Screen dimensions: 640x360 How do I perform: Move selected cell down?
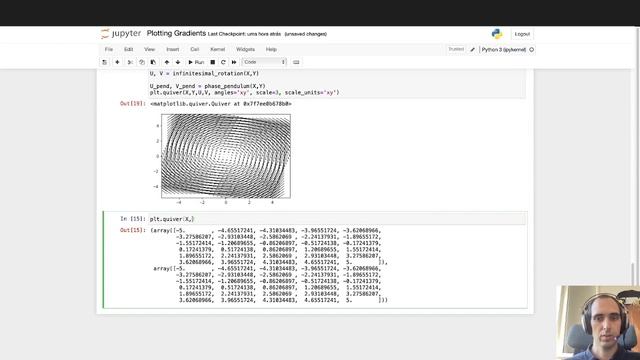point(178,62)
